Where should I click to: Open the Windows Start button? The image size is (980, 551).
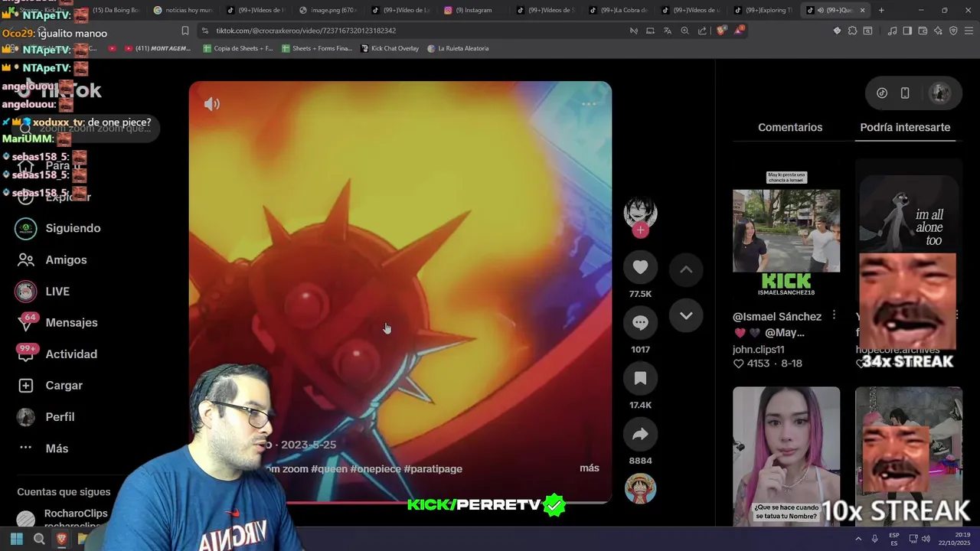tap(16, 539)
